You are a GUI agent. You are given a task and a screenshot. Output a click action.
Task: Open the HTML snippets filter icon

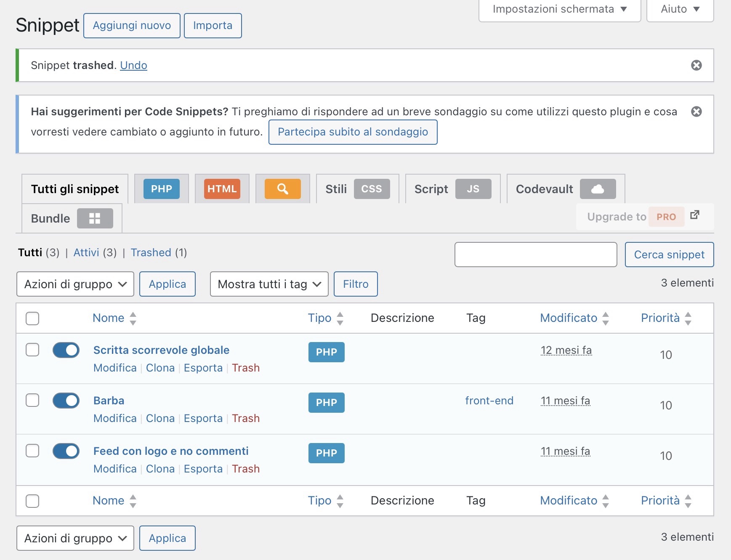click(x=222, y=189)
